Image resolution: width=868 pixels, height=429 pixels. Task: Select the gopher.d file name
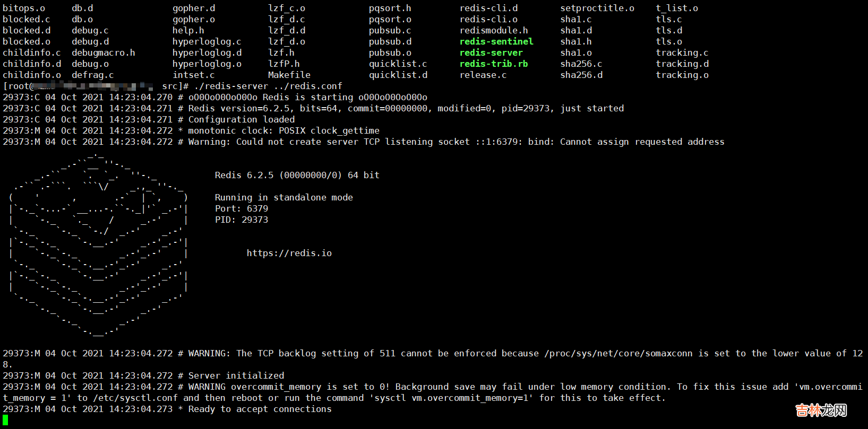pos(194,8)
